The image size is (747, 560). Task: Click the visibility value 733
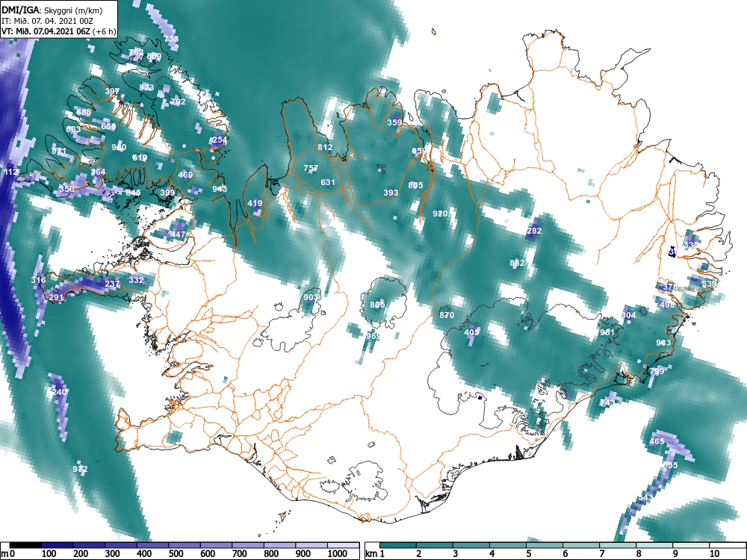point(170,39)
